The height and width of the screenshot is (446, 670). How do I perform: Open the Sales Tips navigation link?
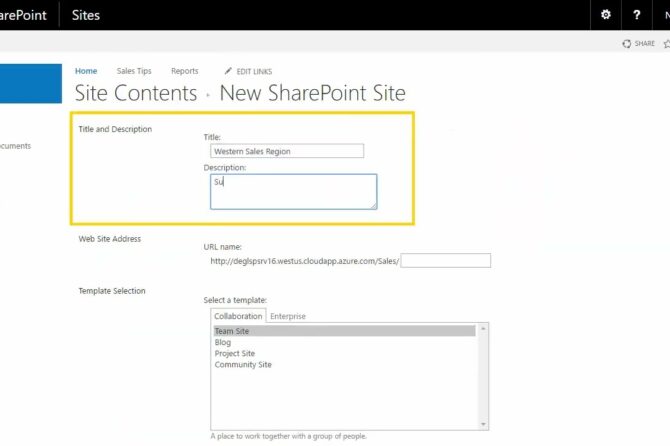click(x=134, y=71)
